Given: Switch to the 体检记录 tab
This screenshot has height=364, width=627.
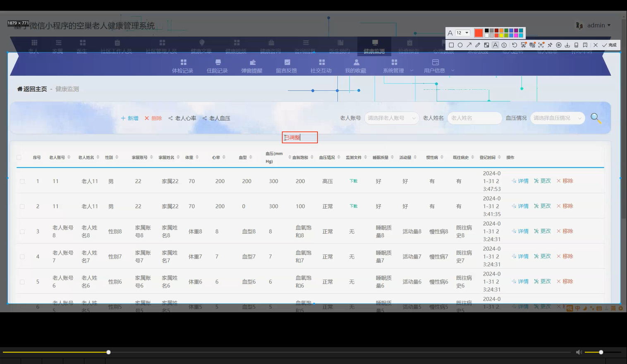Looking at the screenshot, I should click(183, 65).
